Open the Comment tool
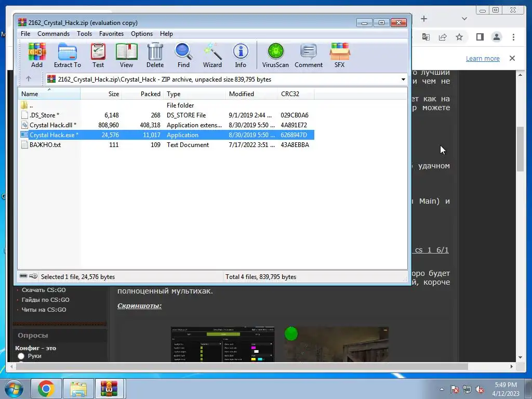Viewport: 532px width, 399px height. [309, 55]
